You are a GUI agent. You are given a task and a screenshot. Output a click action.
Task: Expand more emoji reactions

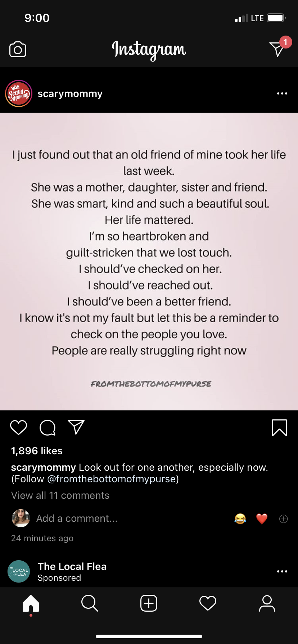coord(284,519)
